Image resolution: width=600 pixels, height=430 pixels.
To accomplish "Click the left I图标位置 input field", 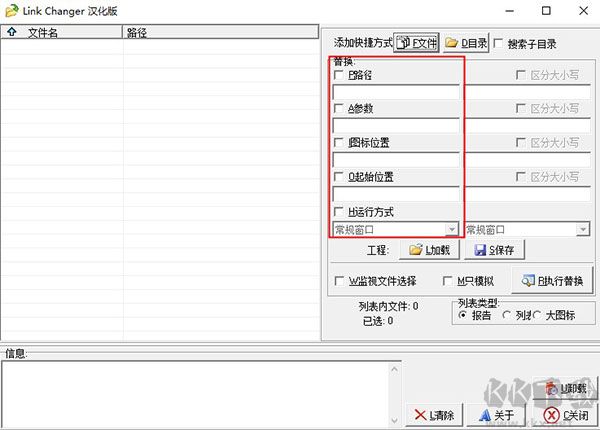I will coord(396,160).
